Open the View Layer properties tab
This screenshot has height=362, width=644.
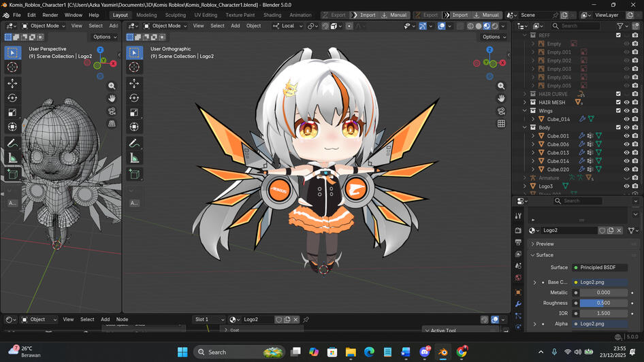point(518,254)
